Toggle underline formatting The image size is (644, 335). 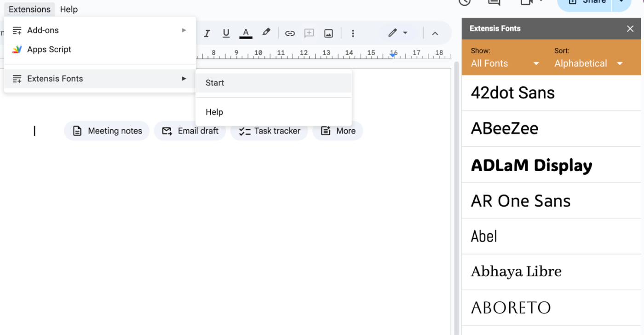[226, 33]
